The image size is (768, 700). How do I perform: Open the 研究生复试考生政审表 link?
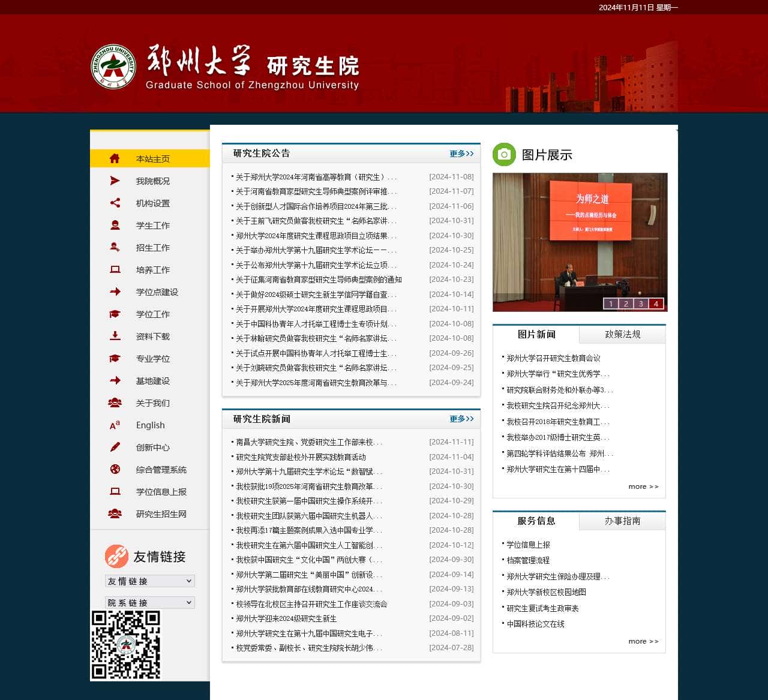coord(542,608)
